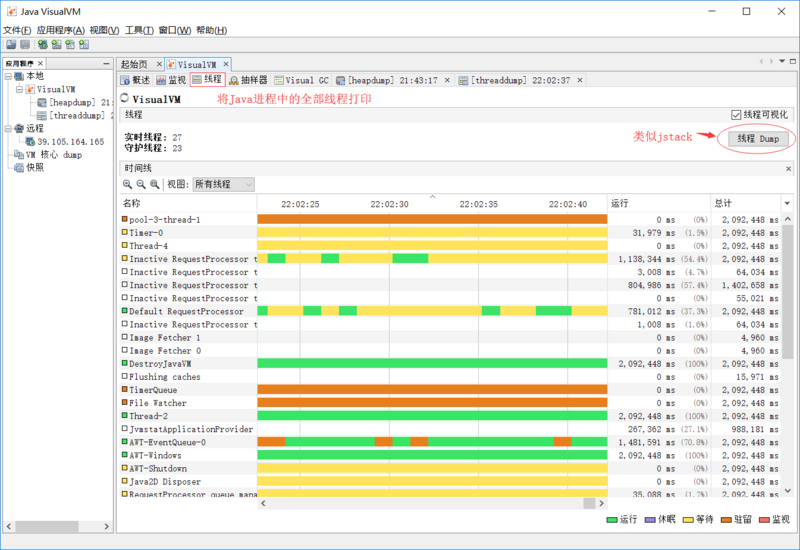Close the threaddump 22:02:37 subtab
Viewport: 800px width, 550px height.
tap(580, 80)
